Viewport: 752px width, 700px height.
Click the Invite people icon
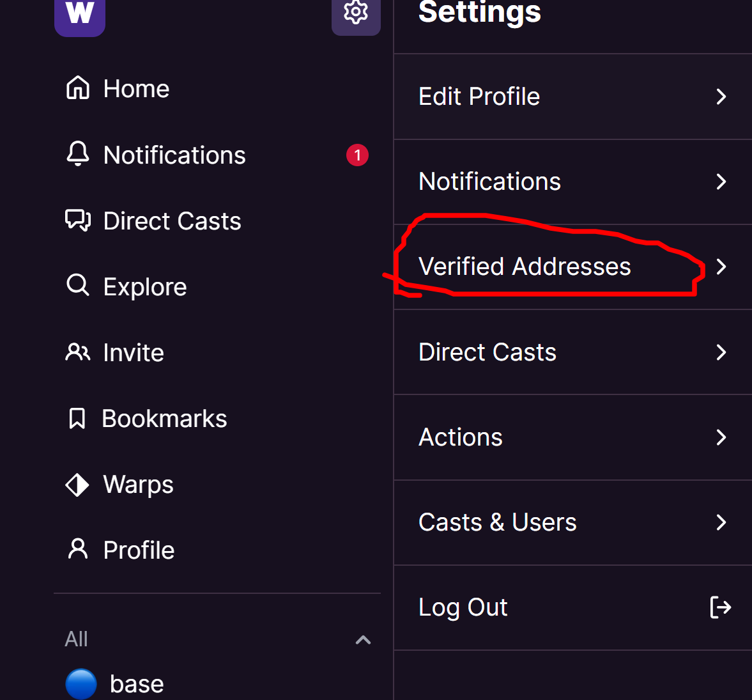pos(78,352)
